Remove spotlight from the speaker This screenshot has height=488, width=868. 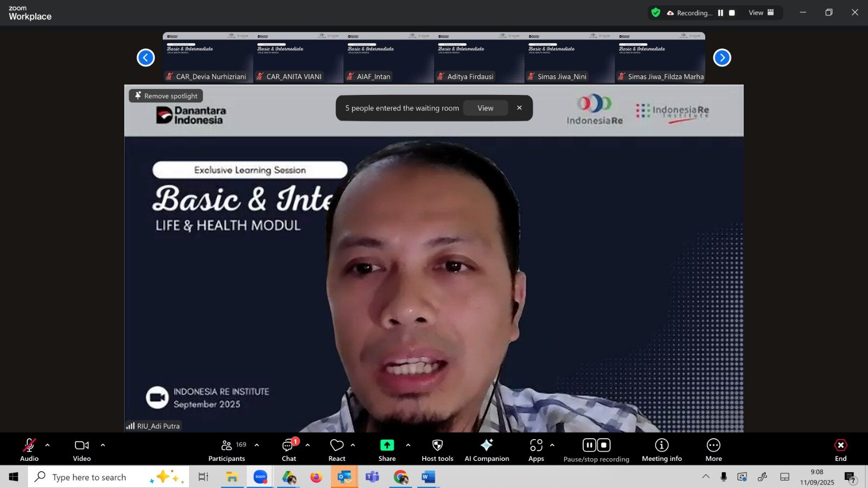pos(165,95)
